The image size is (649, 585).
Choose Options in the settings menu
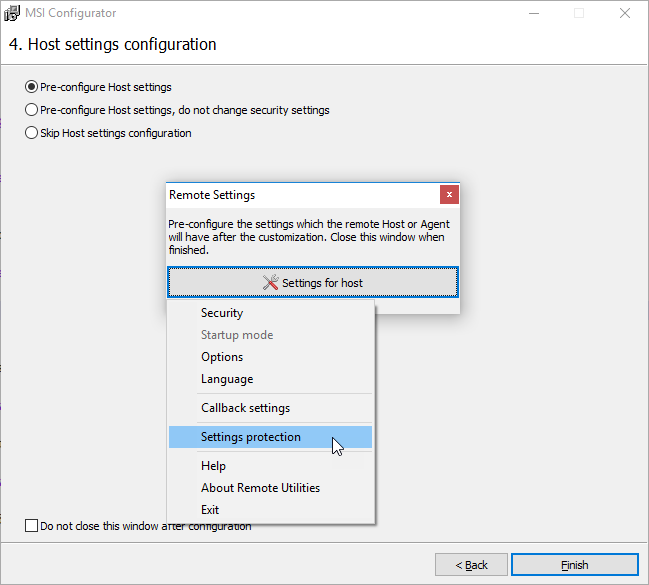[x=222, y=357]
